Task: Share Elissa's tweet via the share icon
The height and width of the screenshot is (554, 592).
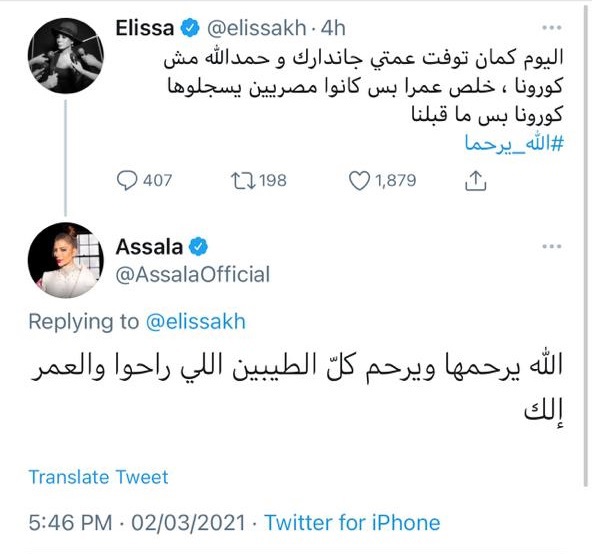Action: tap(475, 180)
